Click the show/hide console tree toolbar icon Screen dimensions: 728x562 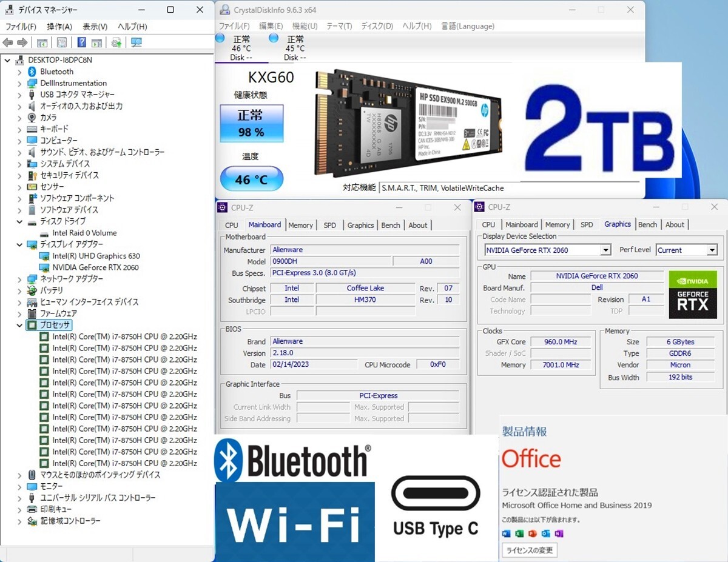pyautogui.click(x=42, y=42)
